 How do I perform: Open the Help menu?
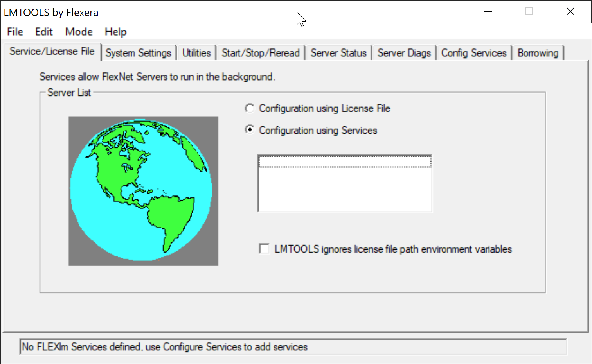click(x=115, y=32)
